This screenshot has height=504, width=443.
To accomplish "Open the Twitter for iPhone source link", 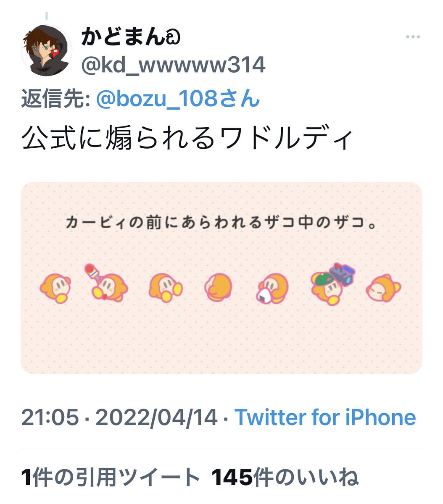I will click(325, 417).
